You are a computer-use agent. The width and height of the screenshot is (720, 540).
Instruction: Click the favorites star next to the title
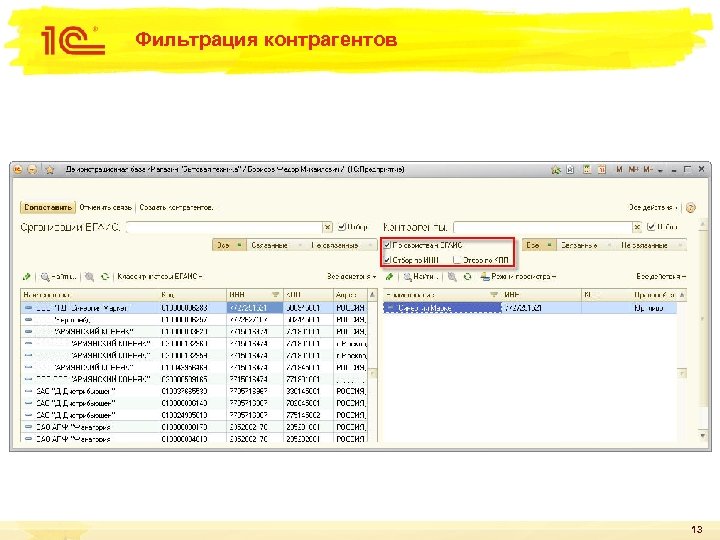50,170
